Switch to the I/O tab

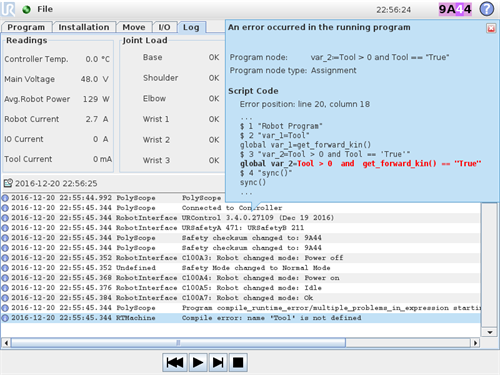pos(164,27)
